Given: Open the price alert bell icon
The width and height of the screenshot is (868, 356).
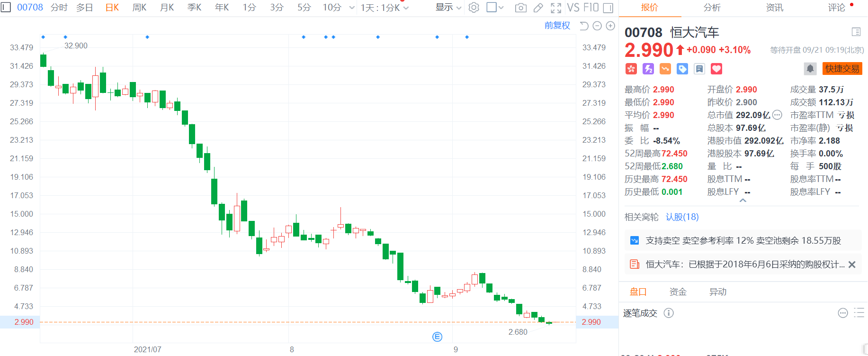Looking at the screenshot, I should point(810,69).
